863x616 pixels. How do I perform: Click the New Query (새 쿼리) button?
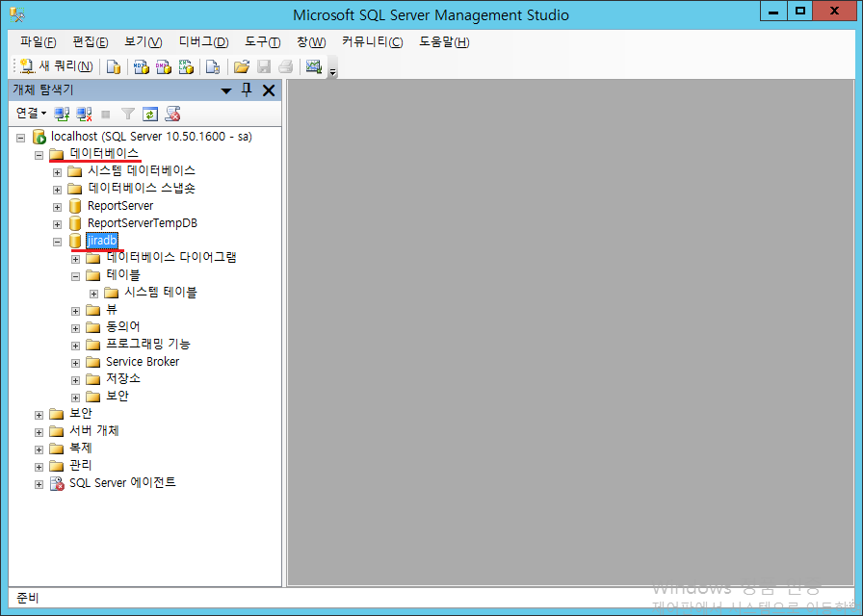click(57, 66)
